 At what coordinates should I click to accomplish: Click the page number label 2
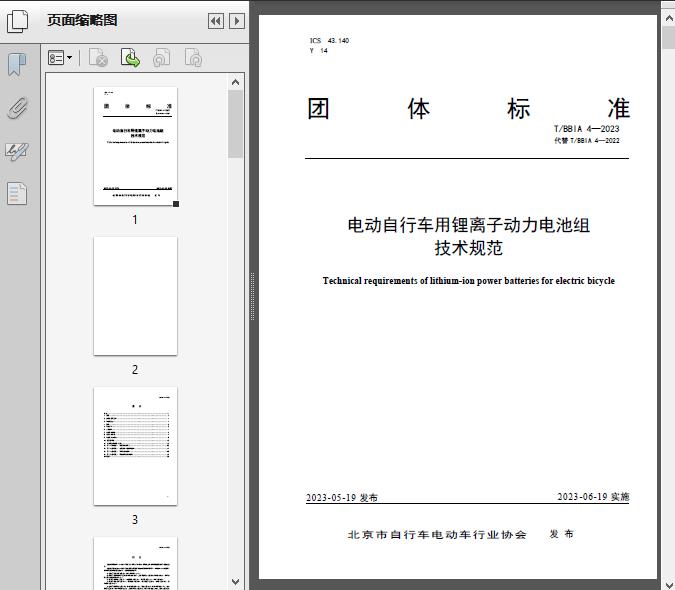coord(135,370)
